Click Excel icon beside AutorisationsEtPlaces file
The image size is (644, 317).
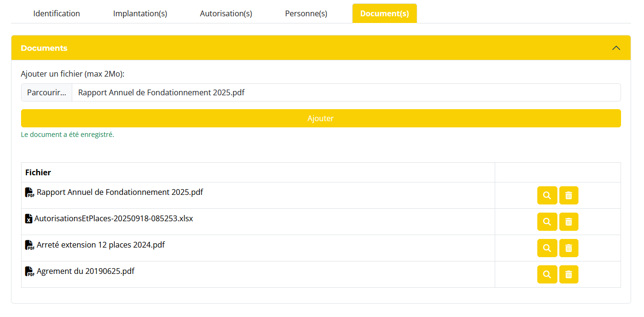pyautogui.click(x=29, y=219)
